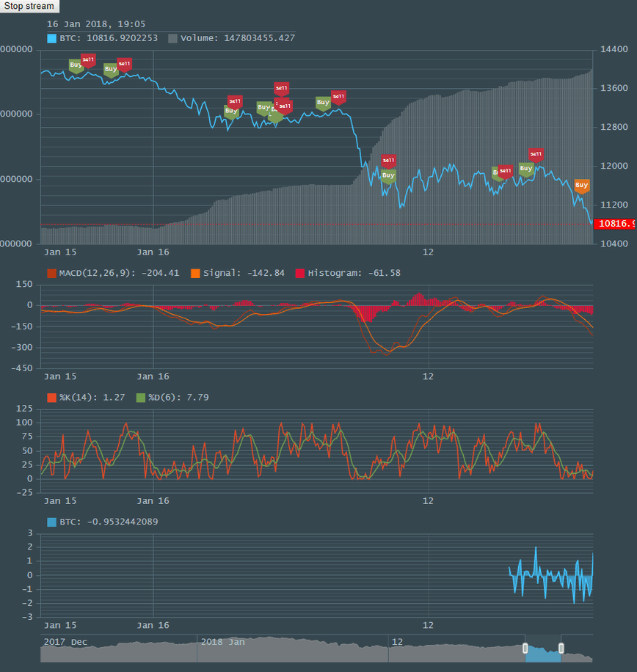Viewport: 637px width, 672px height.
Task: Click the highest sell marker above mid-chart cluster
Action: tap(282, 89)
